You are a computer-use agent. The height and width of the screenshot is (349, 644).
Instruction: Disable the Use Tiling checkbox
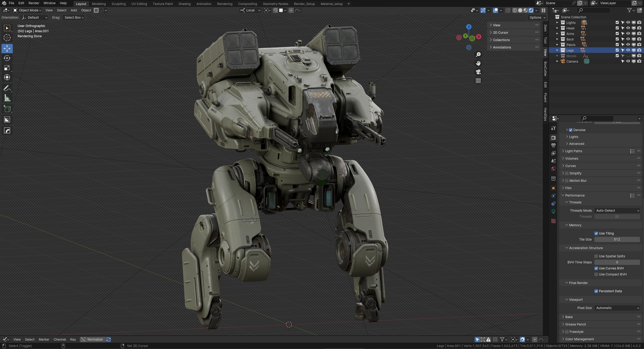[x=596, y=233]
